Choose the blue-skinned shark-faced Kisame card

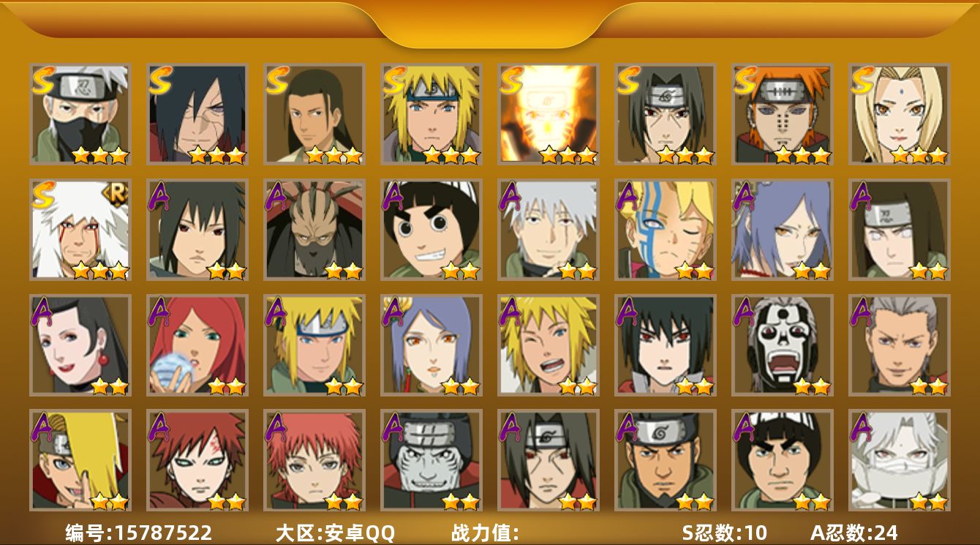pos(431,460)
